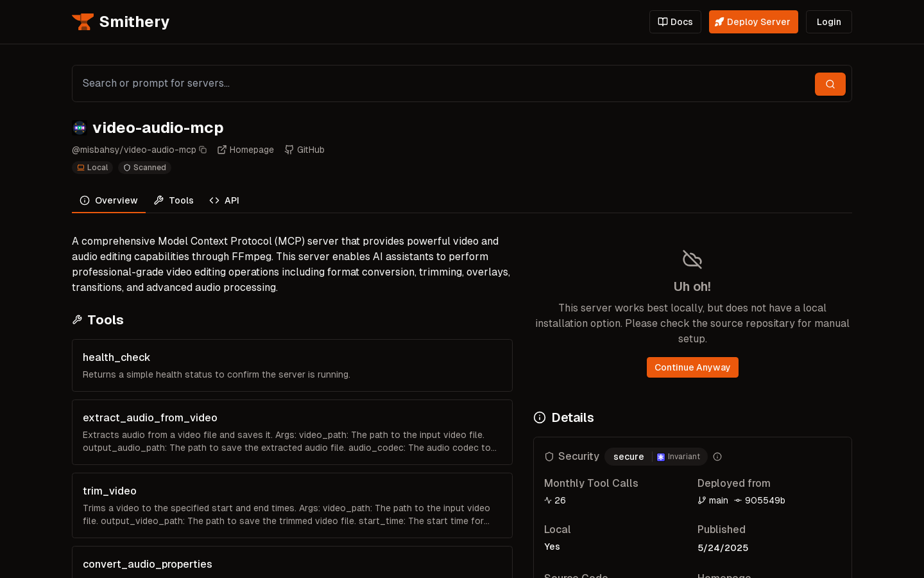Click the Security shield icon

pos(549,457)
